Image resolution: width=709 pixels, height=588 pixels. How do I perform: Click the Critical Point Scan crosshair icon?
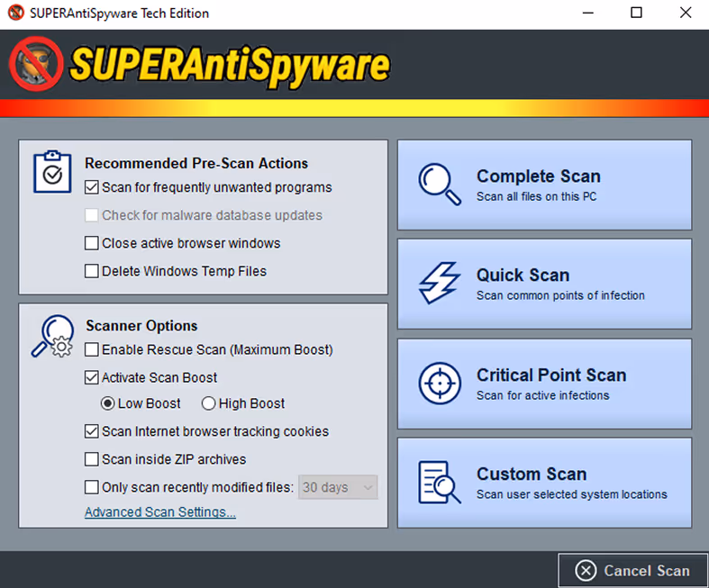click(x=440, y=383)
